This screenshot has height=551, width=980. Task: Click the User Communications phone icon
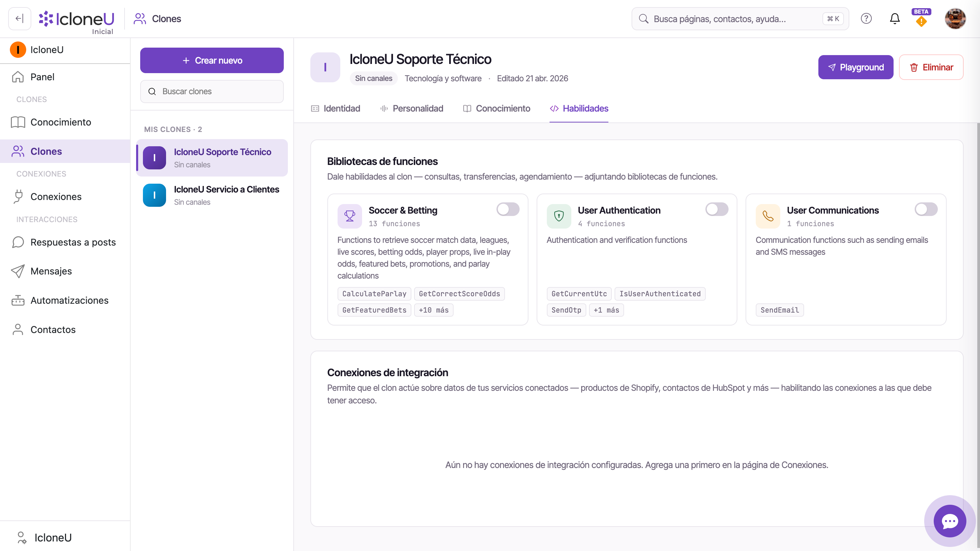pyautogui.click(x=768, y=216)
